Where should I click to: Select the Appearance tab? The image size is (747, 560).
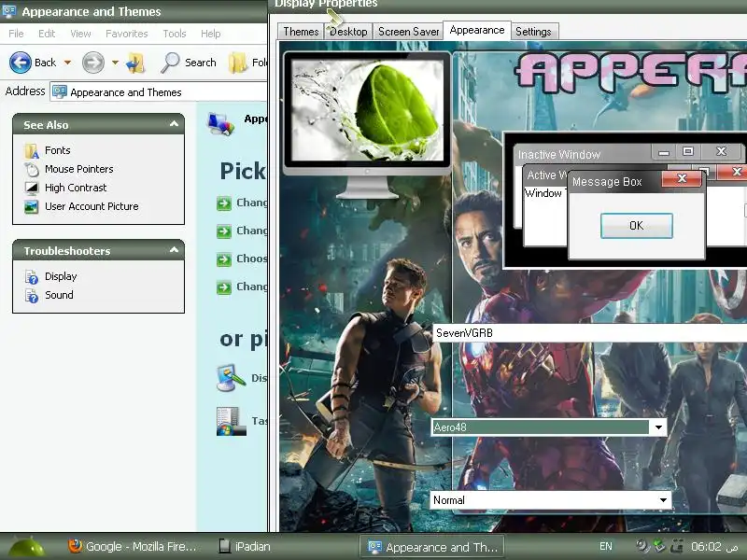(477, 30)
